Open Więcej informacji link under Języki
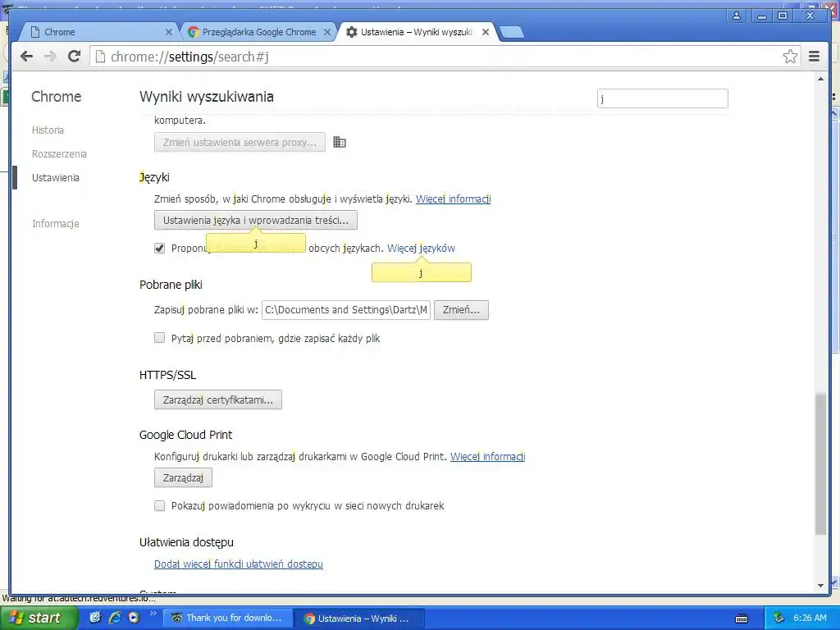Screen dimensions: 840x630 [453, 199]
